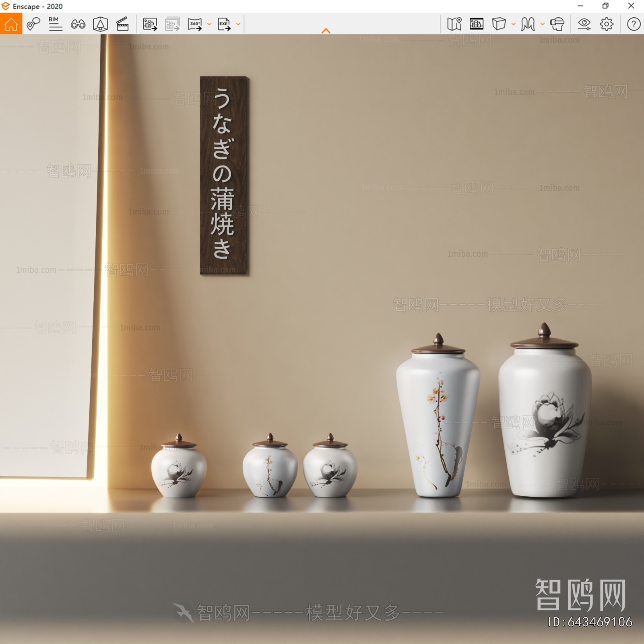Viewport: 644px width, 644px height.
Task: Start Batch Rendering icon
Action: coord(172,24)
